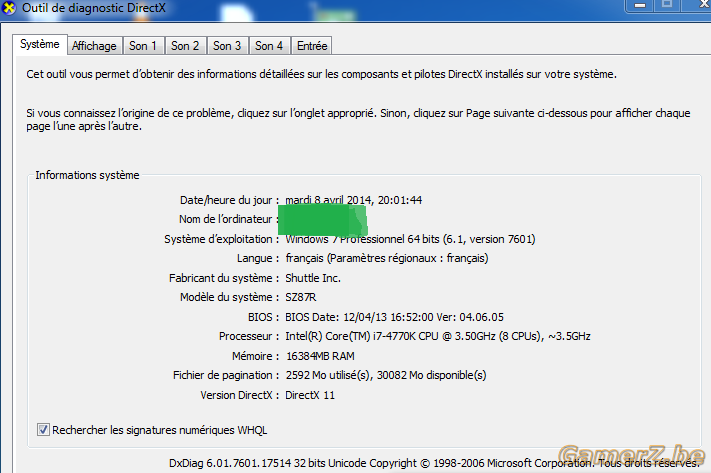
Task: Click the Modèle du système label
Action: click(x=229, y=297)
